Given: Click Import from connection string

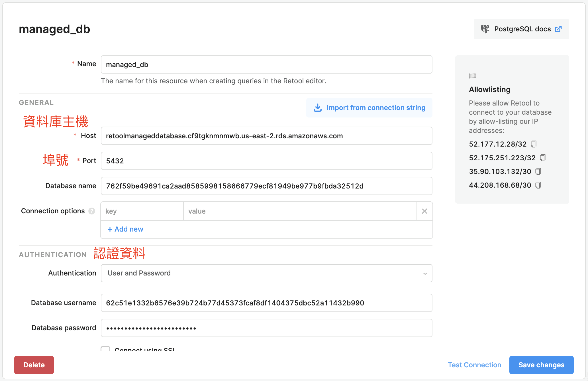Looking at the screenshot, I should point(369,108).
